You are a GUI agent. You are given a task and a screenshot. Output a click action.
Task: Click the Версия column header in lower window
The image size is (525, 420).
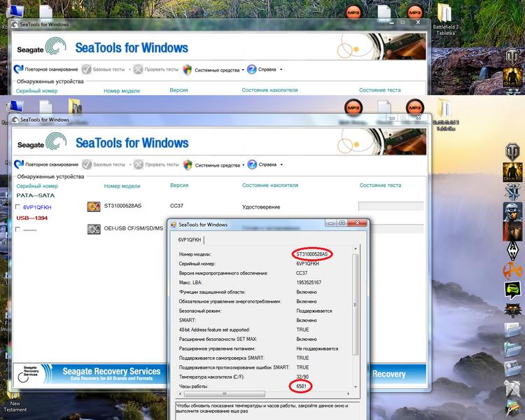click(179, 185)
